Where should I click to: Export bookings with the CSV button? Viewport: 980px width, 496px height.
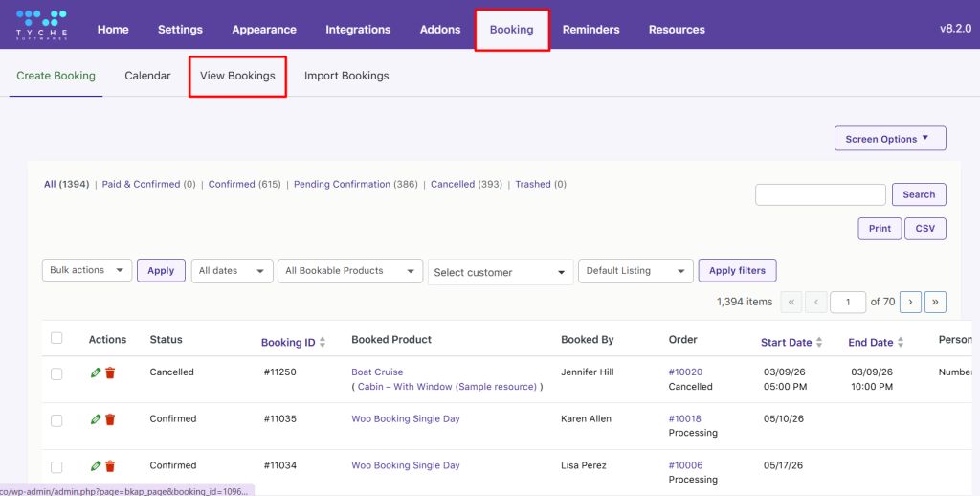click(x=924, y=229)
